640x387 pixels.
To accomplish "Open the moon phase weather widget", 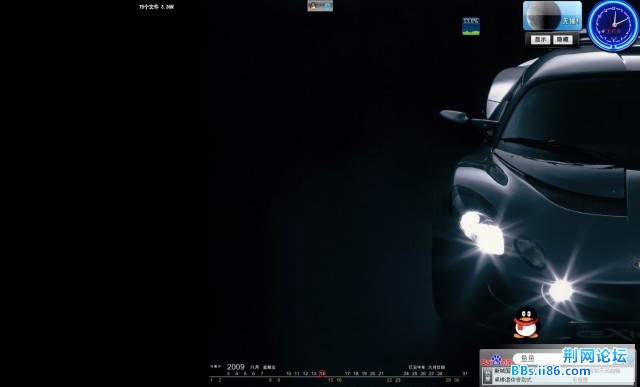I will (x=553, y=16).
